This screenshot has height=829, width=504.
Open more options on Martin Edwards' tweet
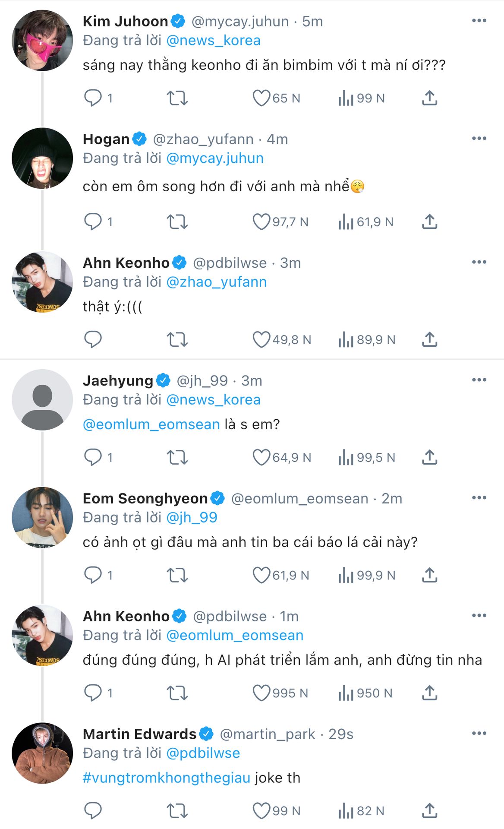pyautogui.click(x=479, y=733)
